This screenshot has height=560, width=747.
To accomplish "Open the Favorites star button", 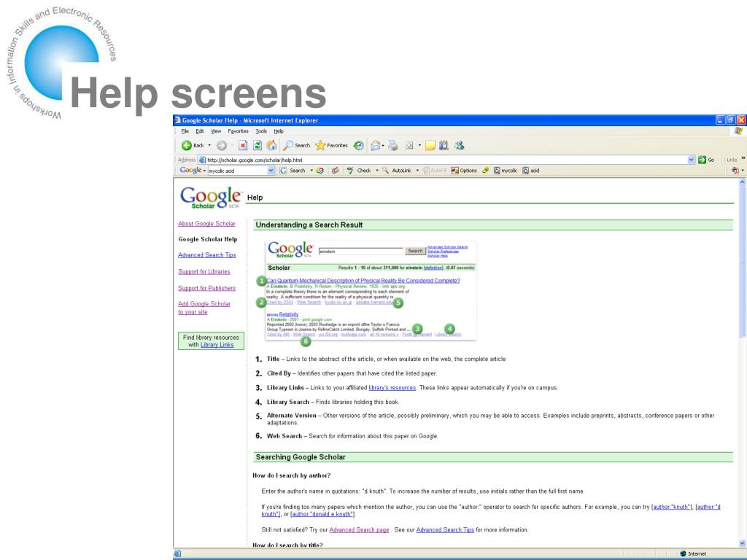I will pos(332,145).
